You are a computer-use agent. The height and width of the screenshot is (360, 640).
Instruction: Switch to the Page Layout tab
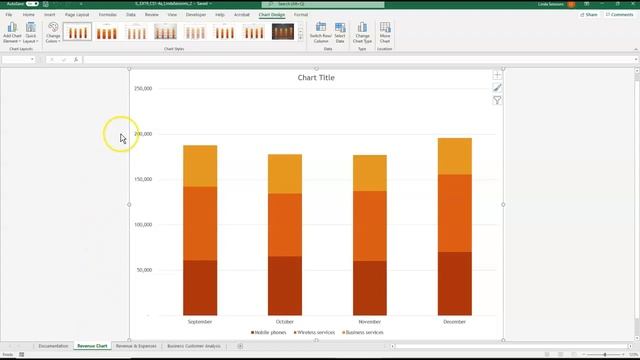(77, 15)
